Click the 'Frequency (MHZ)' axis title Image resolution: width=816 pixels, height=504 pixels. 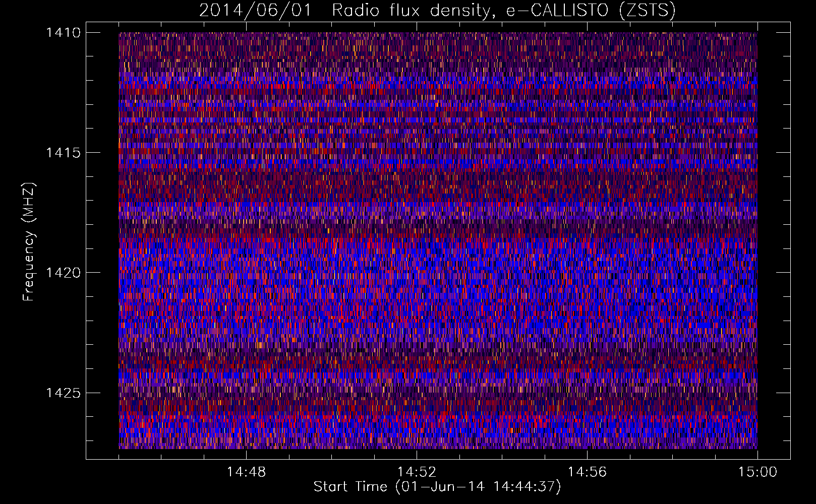[x=29, y=241]
